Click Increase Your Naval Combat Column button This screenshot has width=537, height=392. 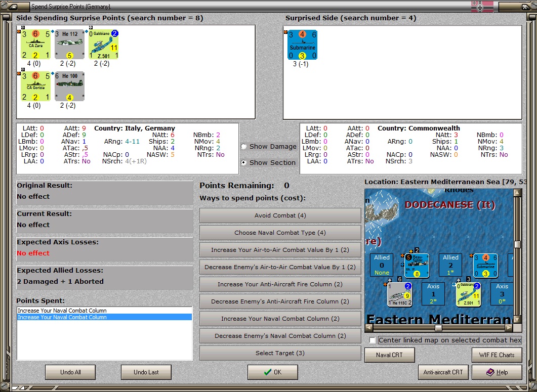pyautogui.click(x=280, y=318)
